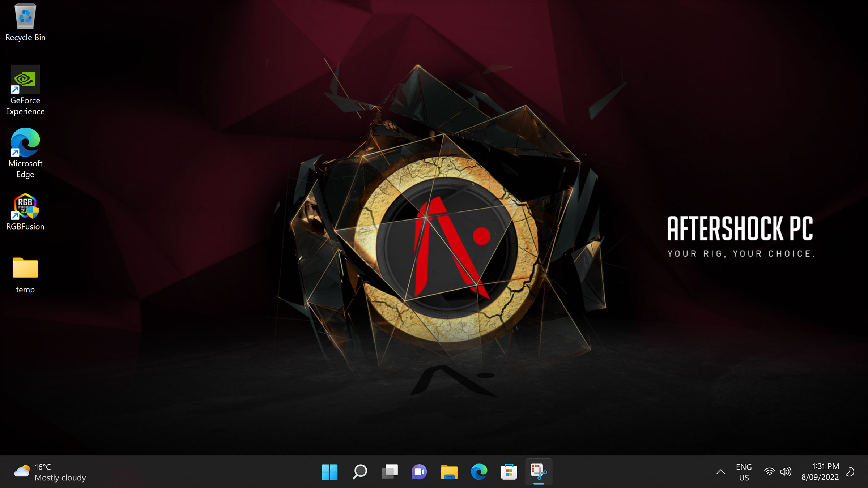Viewport: 868px width, 488px height.
Task: Open the volume speaker control
Action: point(786,472)
